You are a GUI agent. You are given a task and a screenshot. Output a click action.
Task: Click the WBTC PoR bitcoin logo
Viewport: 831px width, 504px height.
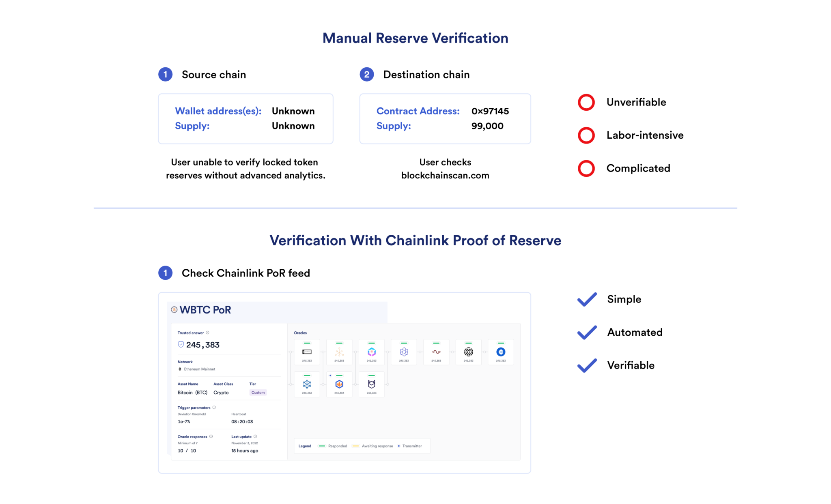coord(174,310)
